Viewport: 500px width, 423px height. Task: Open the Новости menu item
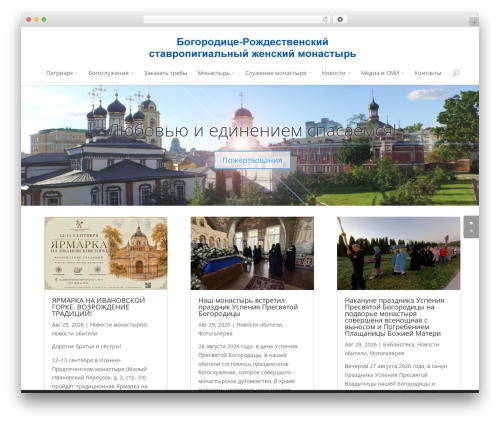[333, 73]
